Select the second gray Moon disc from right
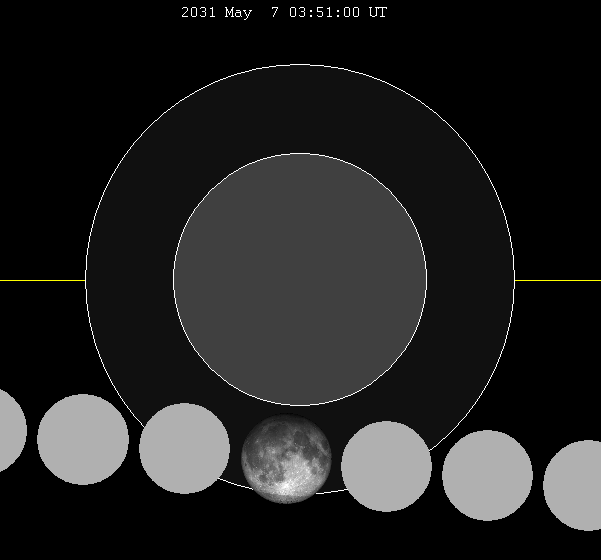 (488, 475)
